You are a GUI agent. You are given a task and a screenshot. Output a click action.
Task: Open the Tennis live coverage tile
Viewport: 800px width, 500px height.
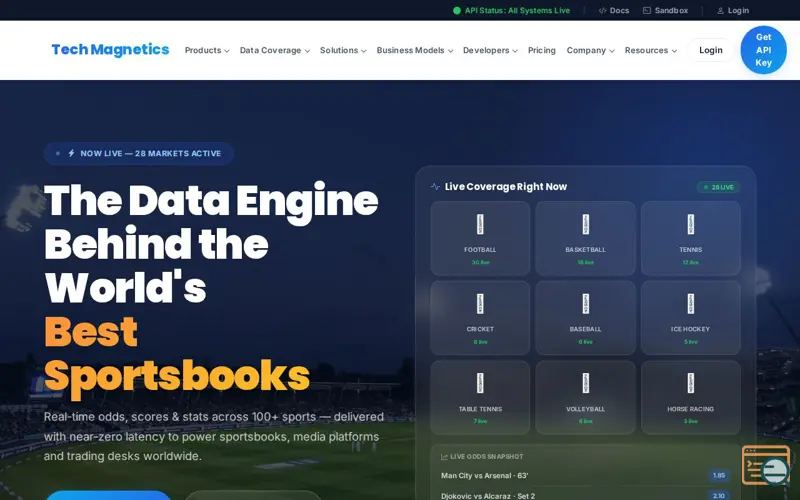690,238
